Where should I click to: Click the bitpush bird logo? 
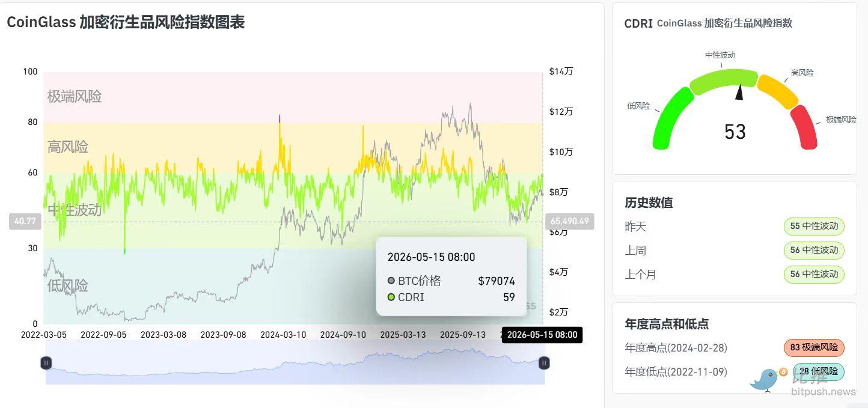pos(766,380)
